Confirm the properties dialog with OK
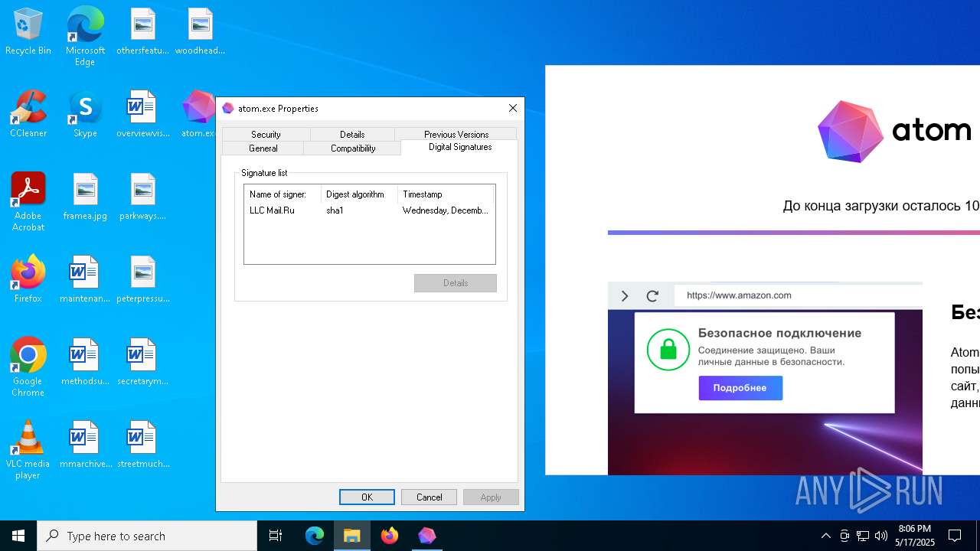 click(367, 497)
